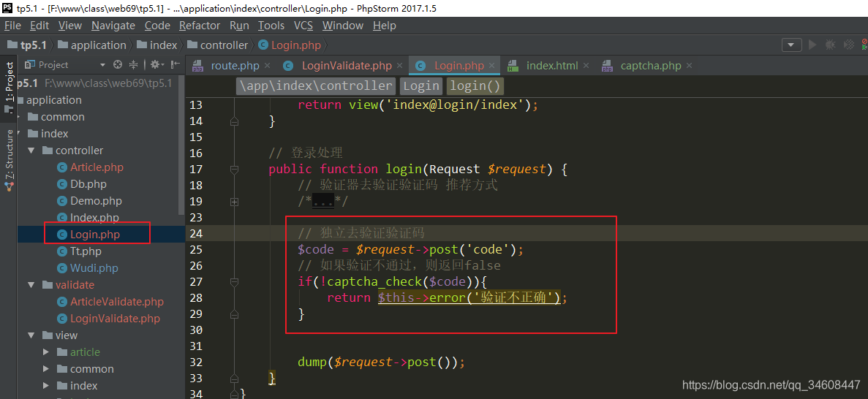Close the index.html editor tab
The height and width of the screenshot is (399, 868).
coord(586,66)
